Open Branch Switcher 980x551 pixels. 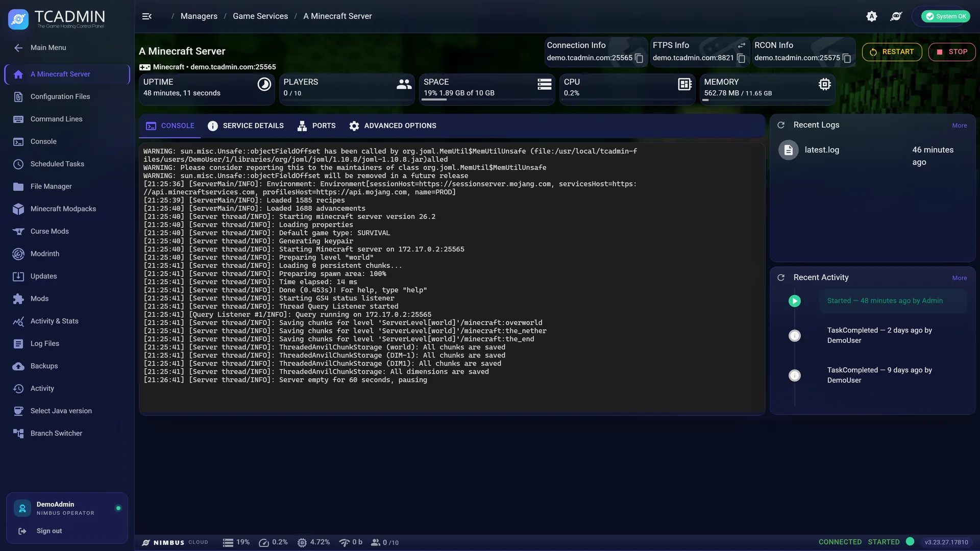tap(67, 434)
